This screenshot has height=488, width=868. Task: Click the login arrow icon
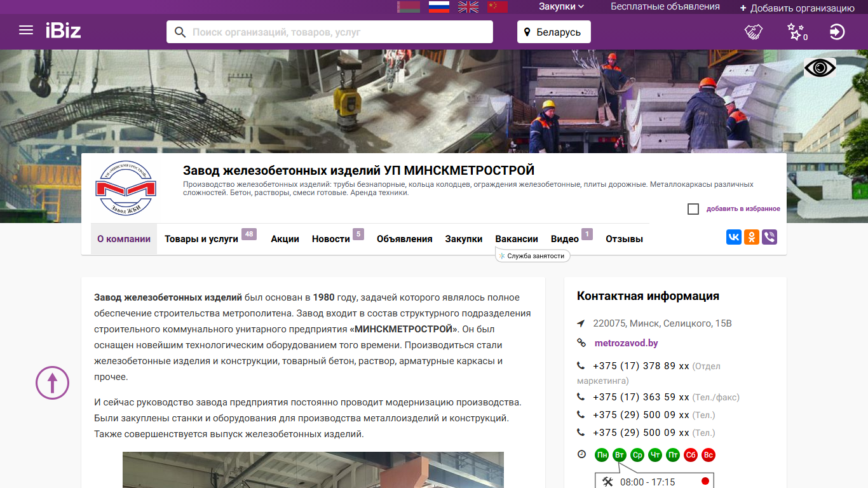click(837, 32)
